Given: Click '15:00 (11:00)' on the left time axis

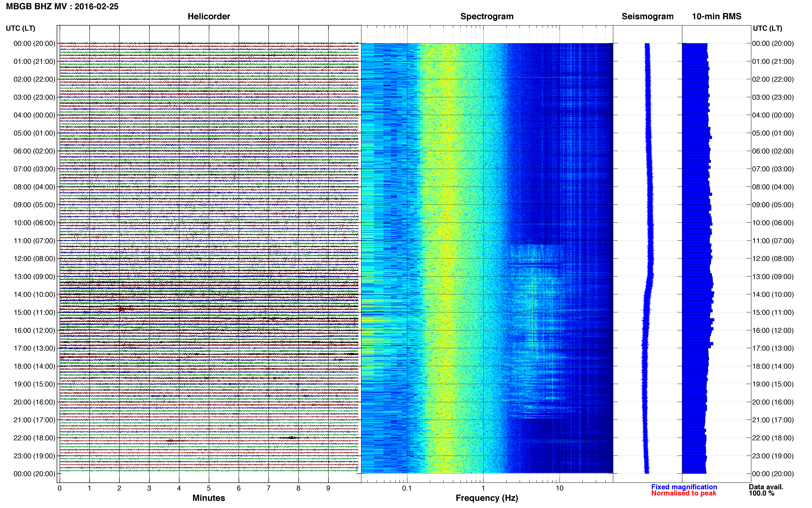Looking at the screenshot, I should (34, 312).
